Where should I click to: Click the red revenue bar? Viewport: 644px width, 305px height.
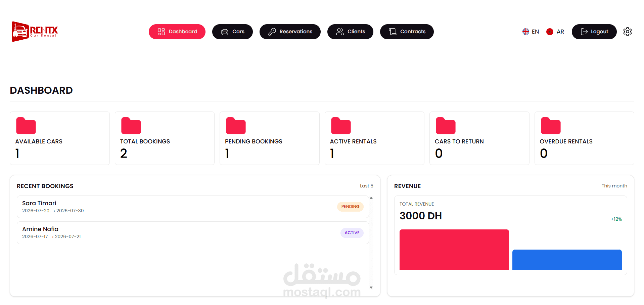click(454, 250)
